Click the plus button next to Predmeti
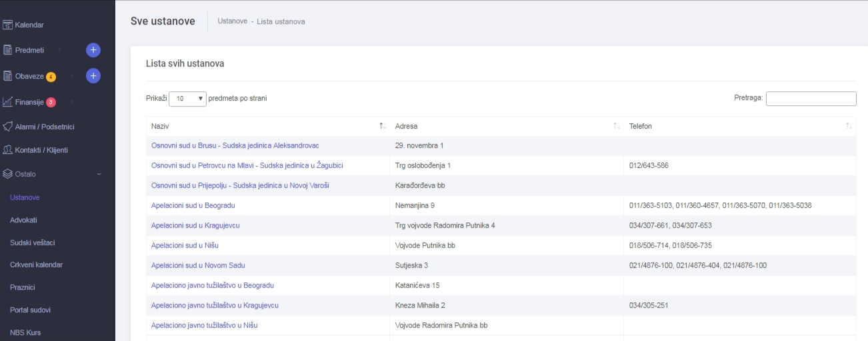The image size is (868, 341). point(93,50)
